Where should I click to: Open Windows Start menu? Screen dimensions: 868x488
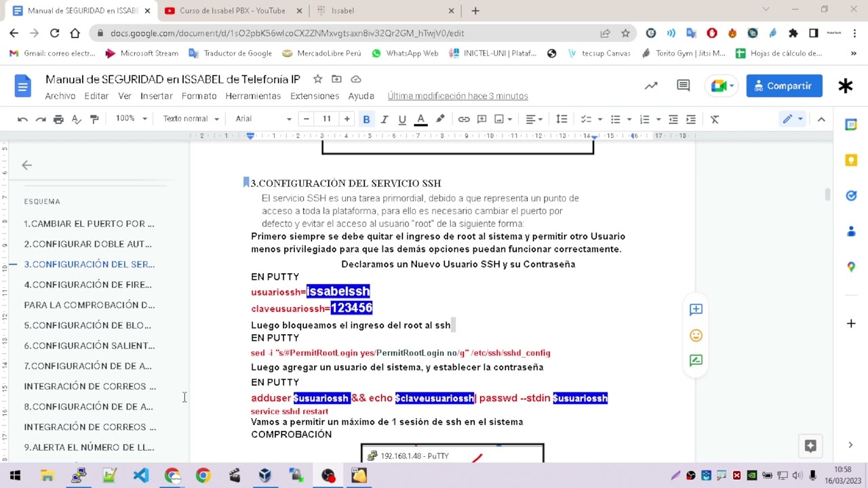pos(15,475)
